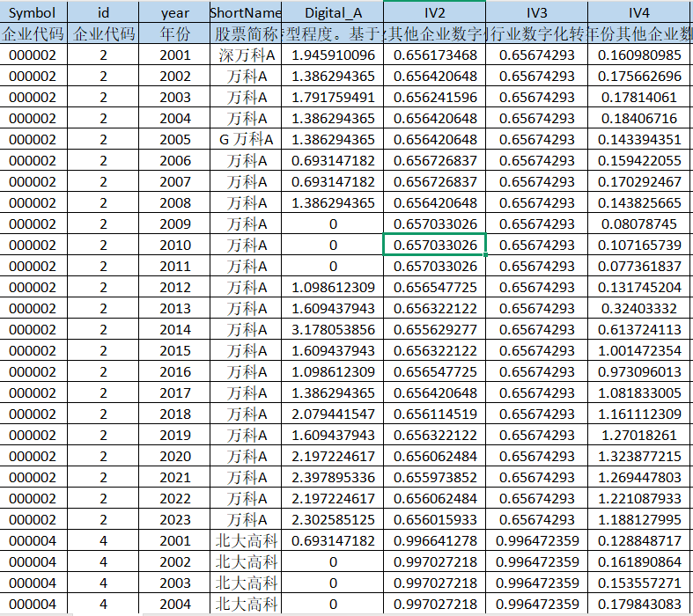Screen dimensions: 693x616
Task: Select the year 2023 cell
Action: pyautogui.click(x=175, y=519)
